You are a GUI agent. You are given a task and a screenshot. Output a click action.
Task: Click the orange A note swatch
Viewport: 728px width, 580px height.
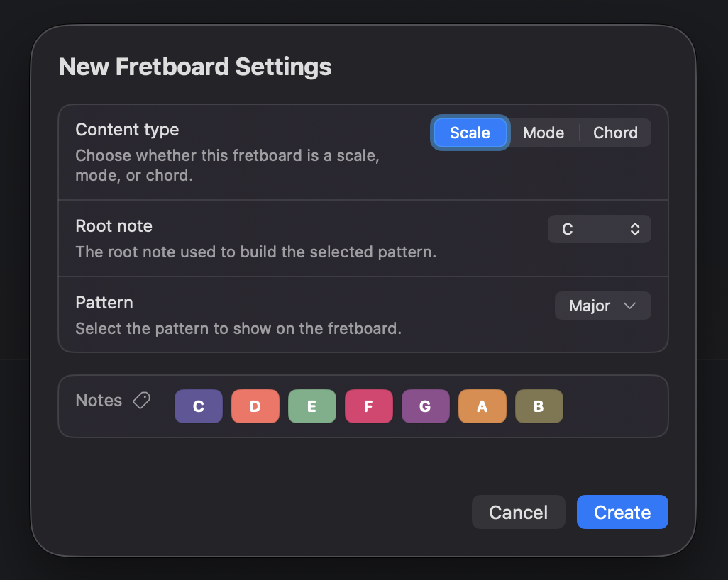pos(482,406)
